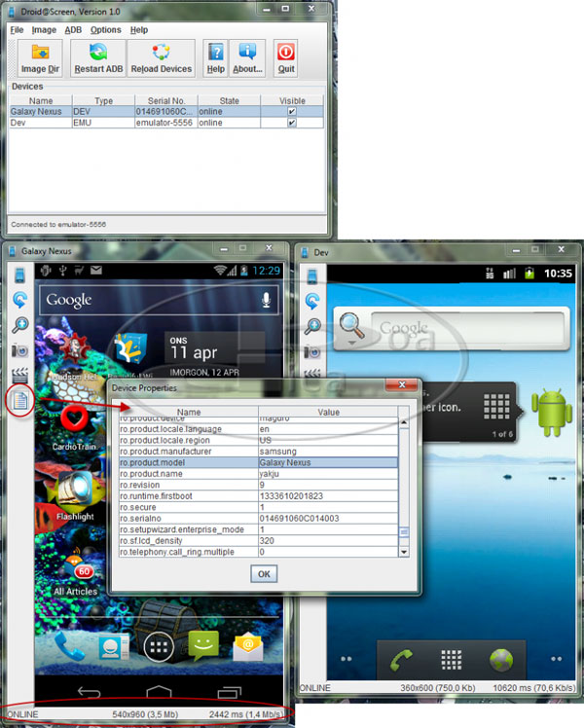Open the Image Dir folder button
This screenshot has width=584, height=728.
click(41, 58)
